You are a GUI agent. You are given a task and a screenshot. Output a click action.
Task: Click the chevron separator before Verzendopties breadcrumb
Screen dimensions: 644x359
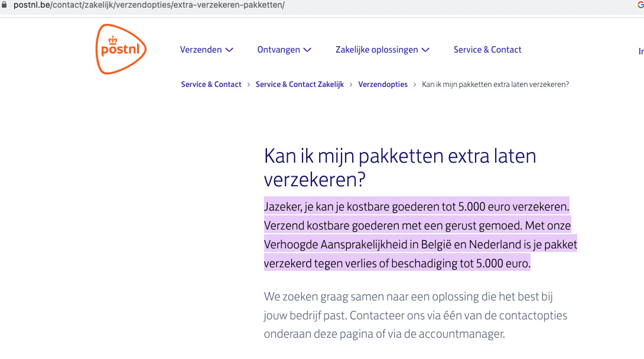pos(351,85)
